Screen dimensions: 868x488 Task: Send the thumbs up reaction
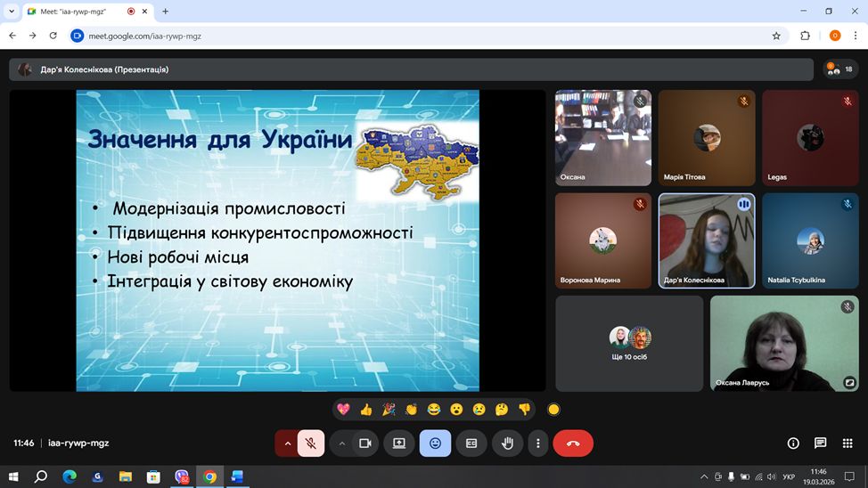coord(365,410)
